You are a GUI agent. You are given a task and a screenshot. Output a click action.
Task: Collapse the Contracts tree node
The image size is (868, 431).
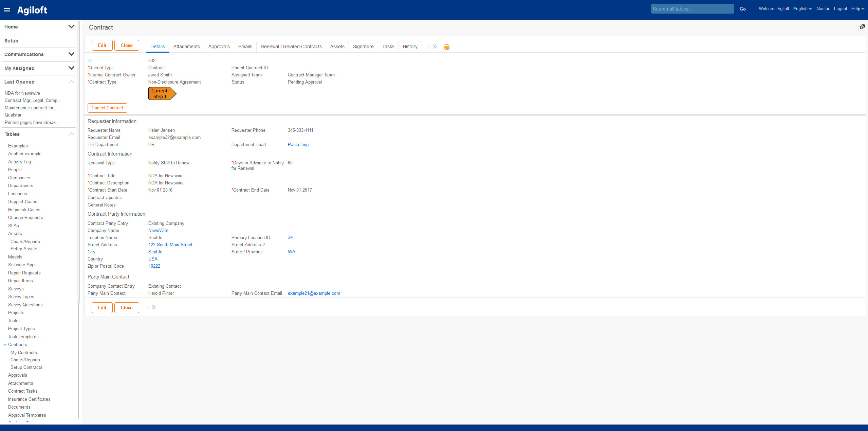5,345
